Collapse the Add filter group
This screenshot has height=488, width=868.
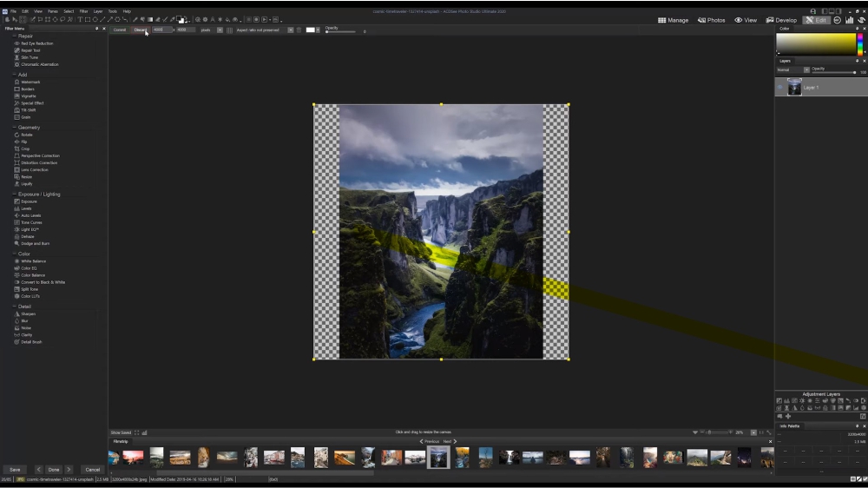pos(15,75)
